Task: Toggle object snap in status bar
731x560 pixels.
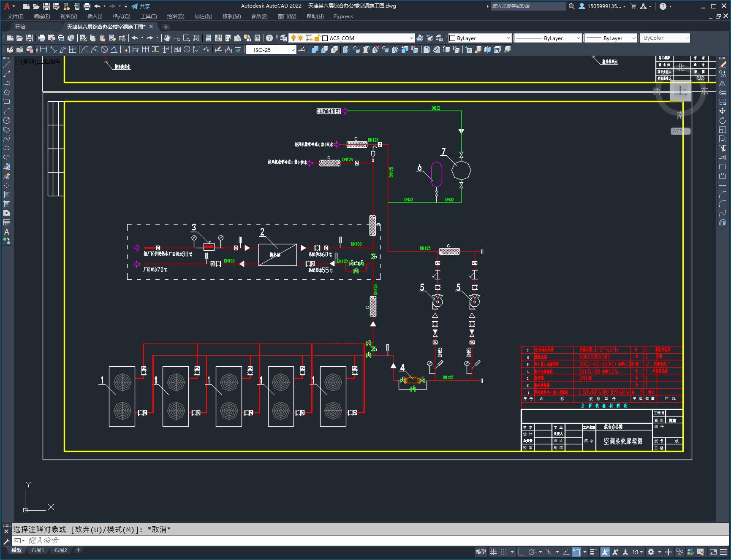Action: [576, 552]
